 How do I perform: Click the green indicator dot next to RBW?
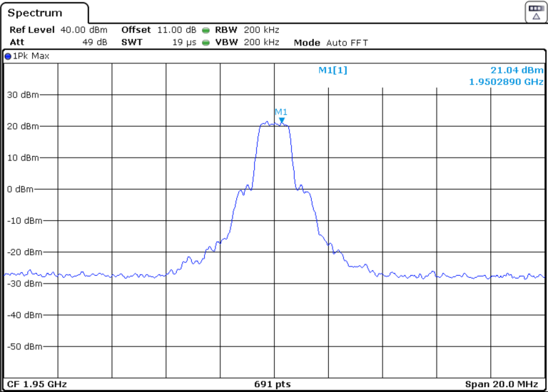pos(205,31)
